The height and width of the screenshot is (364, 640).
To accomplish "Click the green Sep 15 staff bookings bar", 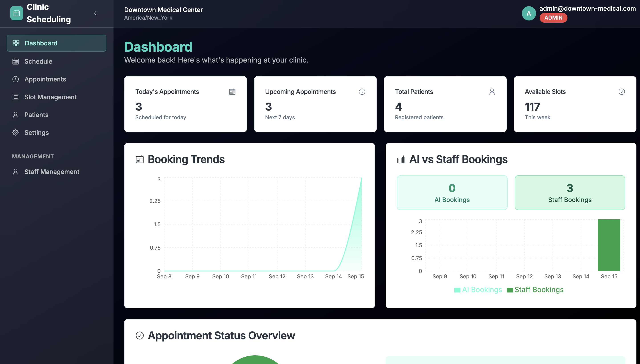I will 609,245.
